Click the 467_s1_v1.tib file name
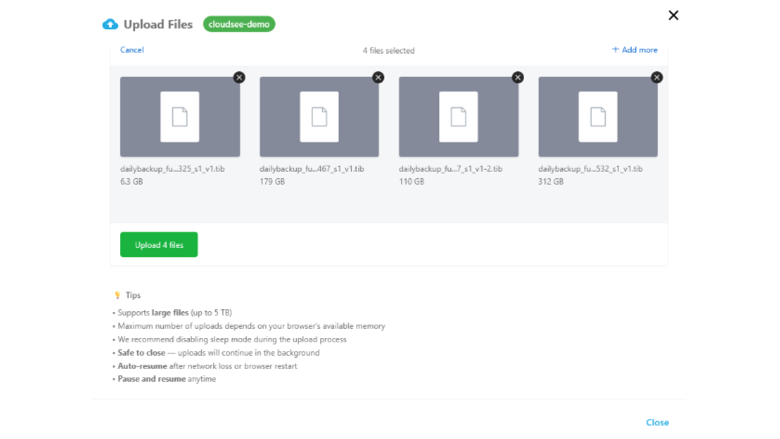Image resolution: width=780 pixels, height=439 pixels. tap(311, 170)
